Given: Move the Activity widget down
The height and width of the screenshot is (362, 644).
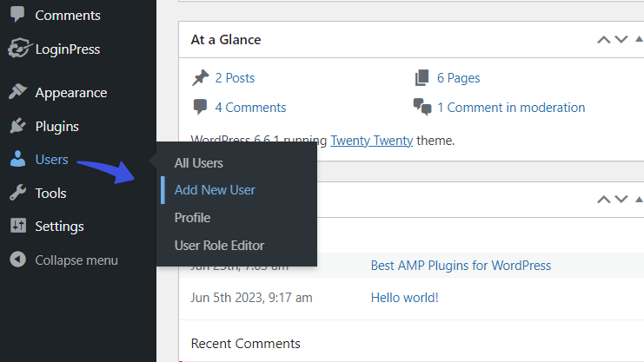Looking at the screenshot, I should [x=621, y=200].
